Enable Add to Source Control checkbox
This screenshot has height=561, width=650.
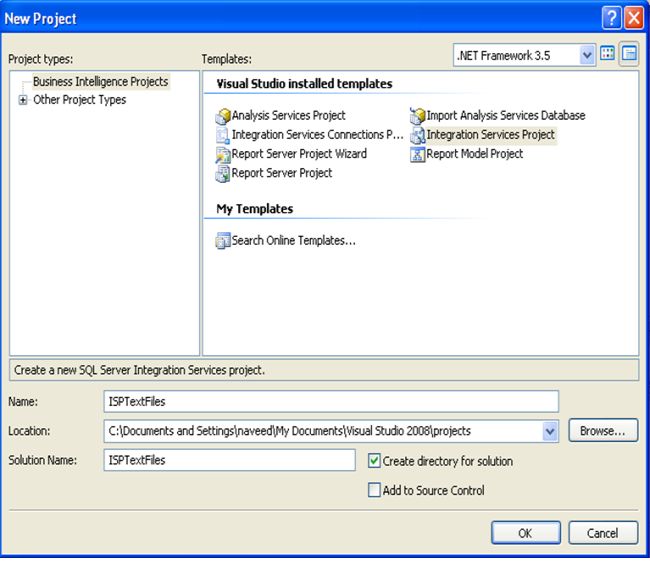374,490
